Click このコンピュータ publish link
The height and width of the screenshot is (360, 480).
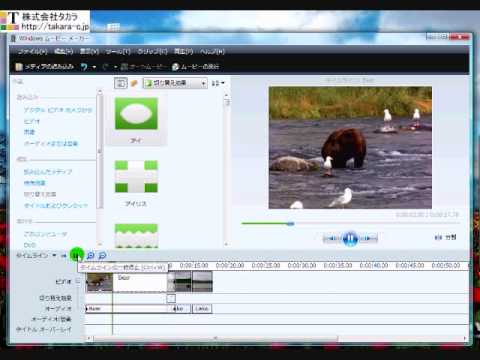[x=45, y=234]
